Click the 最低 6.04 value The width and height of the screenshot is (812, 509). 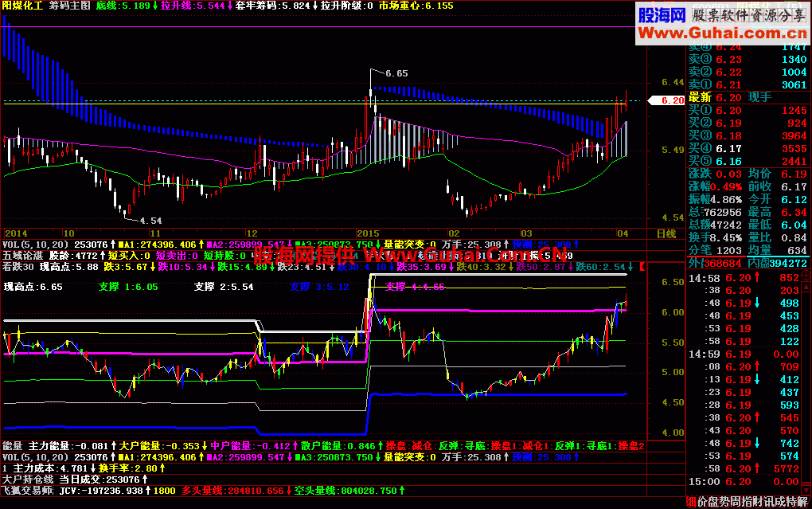pos(794,225)
